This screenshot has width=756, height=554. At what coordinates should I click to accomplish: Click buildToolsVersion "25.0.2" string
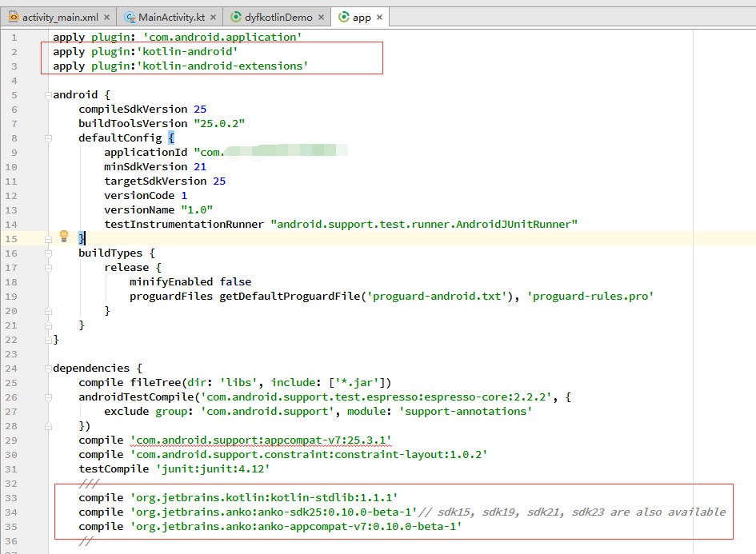click(x=219, y=124)
